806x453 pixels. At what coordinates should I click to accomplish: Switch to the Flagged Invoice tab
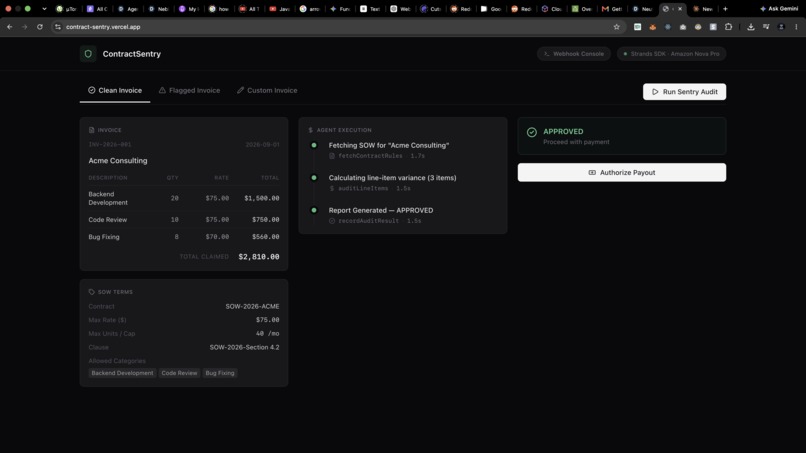click(x=189, y=90)
